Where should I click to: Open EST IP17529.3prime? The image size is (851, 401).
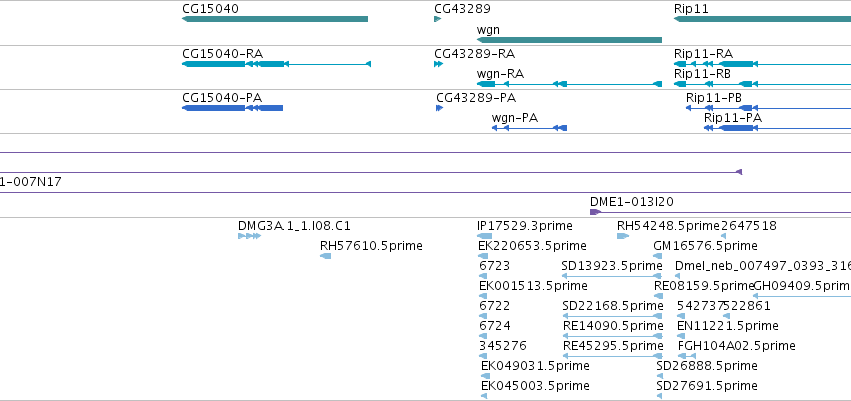[x=484, y=236]
